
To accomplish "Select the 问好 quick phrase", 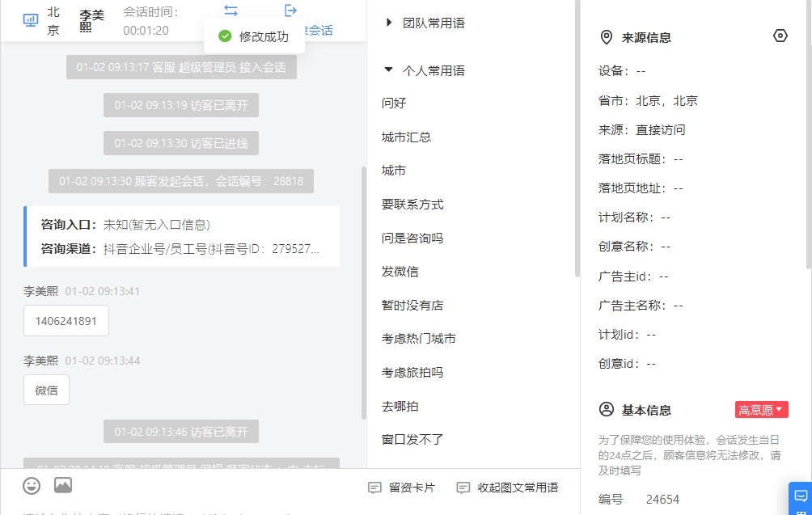I will coord(394,103).
